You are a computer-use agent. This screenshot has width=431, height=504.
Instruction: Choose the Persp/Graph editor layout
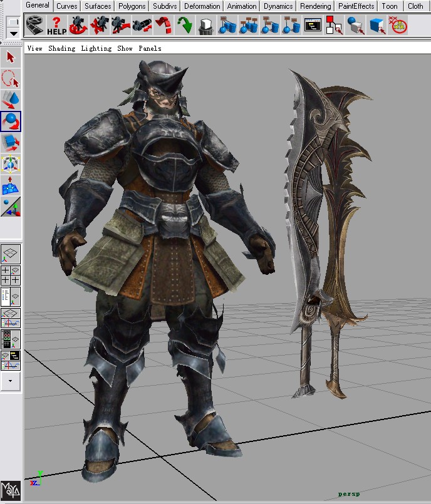[x=11, y=318]
